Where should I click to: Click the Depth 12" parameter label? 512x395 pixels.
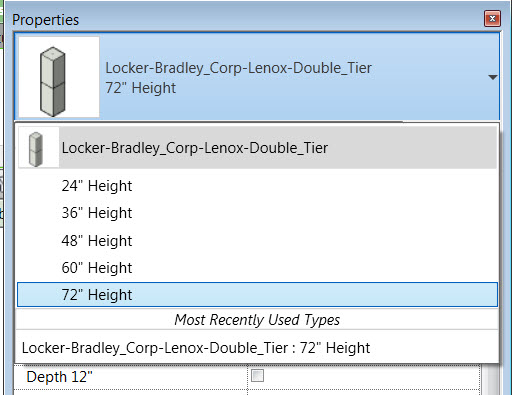tap(59, 377)
